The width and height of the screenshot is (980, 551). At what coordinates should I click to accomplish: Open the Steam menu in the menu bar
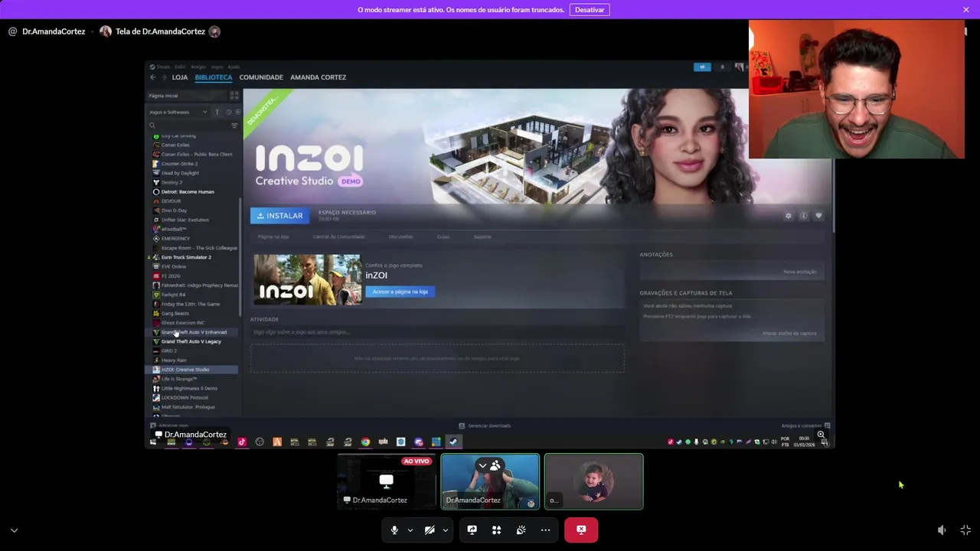coord(164,67)
